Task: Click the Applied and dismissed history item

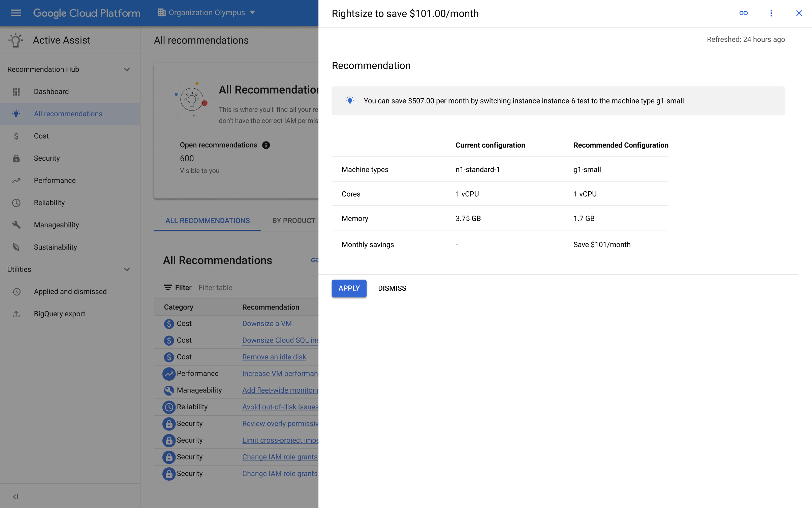Action: 70,291
